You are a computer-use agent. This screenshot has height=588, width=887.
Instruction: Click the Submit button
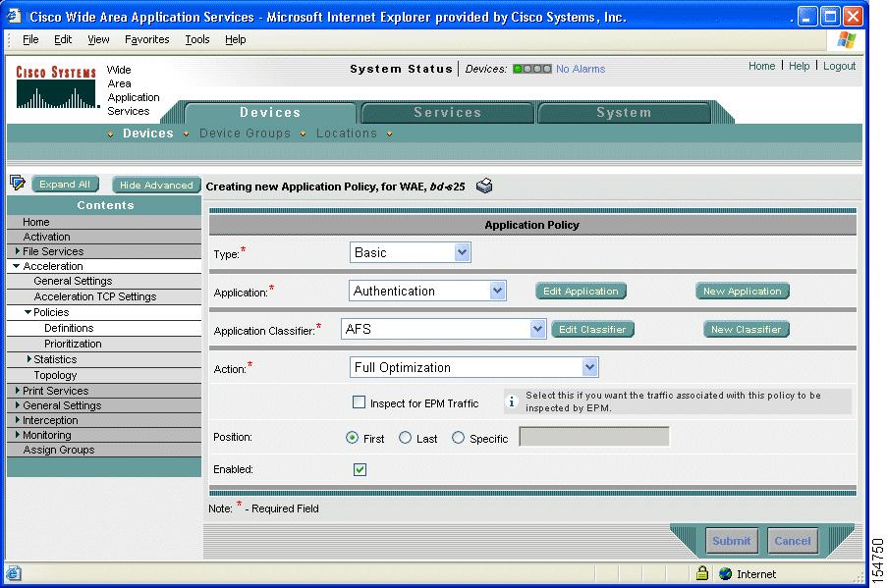[x=732, y=541]
